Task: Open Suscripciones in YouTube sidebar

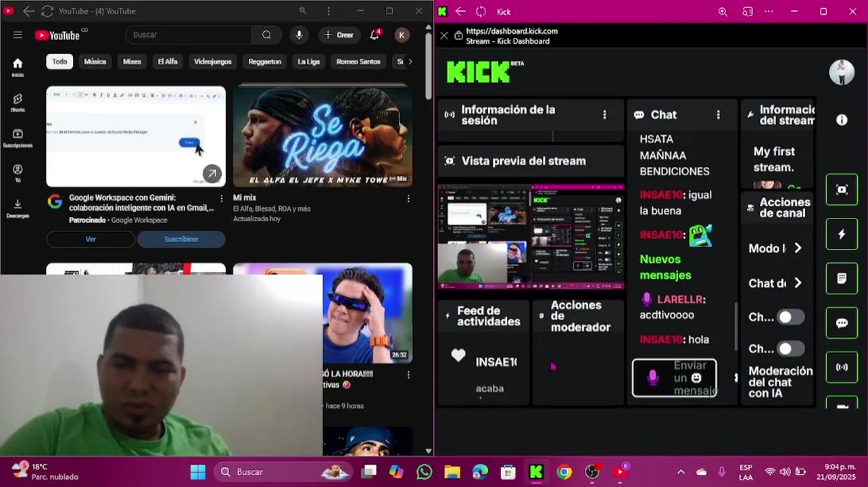Action: 18,138
